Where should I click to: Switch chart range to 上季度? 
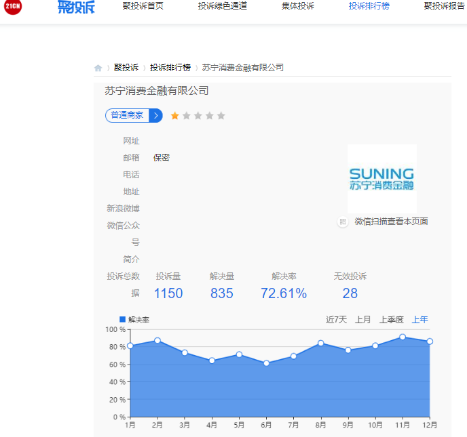coord(392,320)
